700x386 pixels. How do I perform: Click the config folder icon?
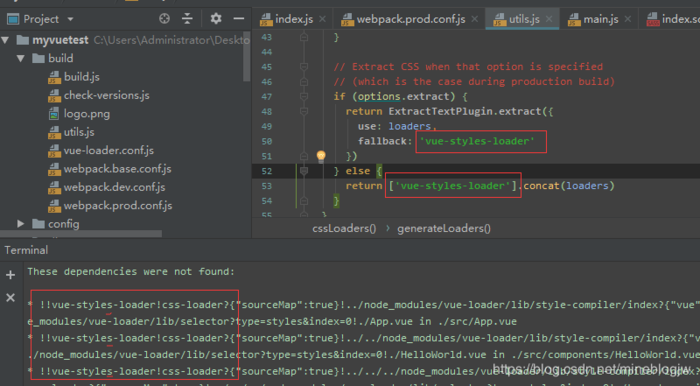click(x=38, y=224)
